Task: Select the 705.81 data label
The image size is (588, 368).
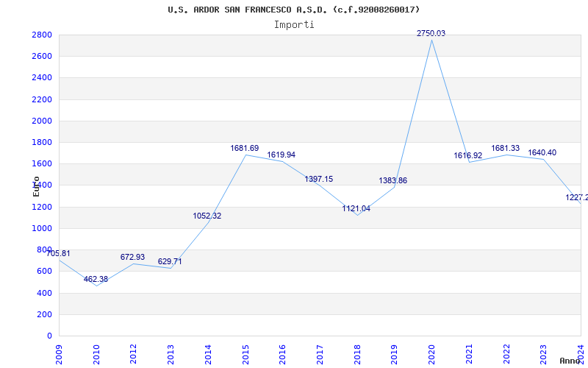Action: click(58, 253)
